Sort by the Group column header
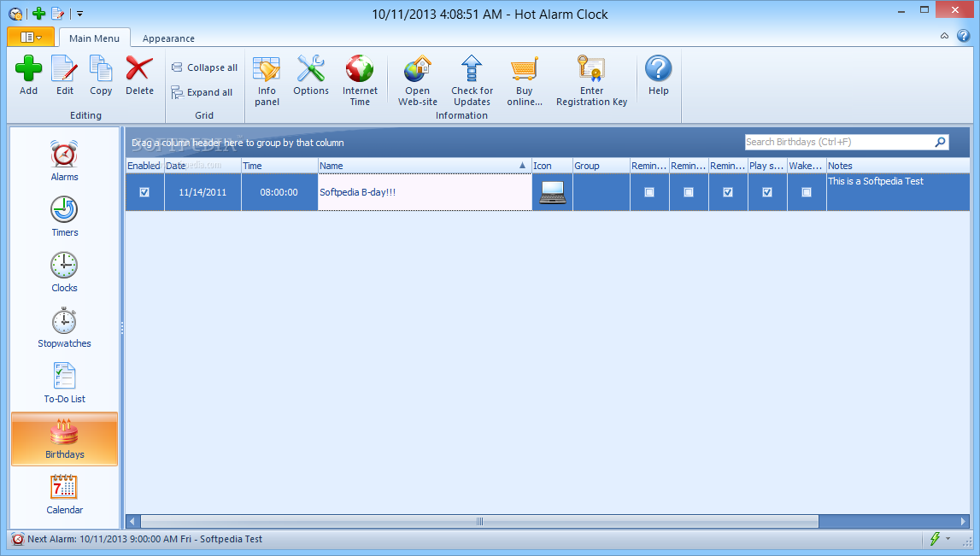This screenshot has height=556, width=980. (601, 166)
